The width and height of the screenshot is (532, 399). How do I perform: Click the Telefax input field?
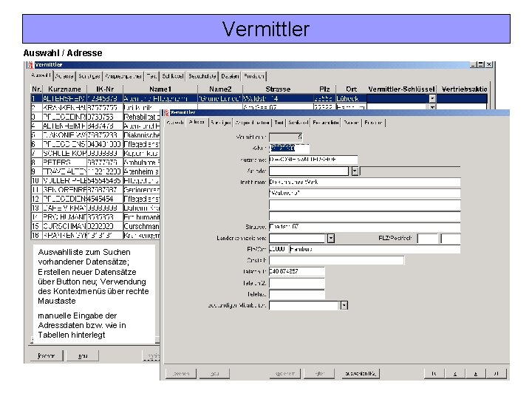[297, 294]
